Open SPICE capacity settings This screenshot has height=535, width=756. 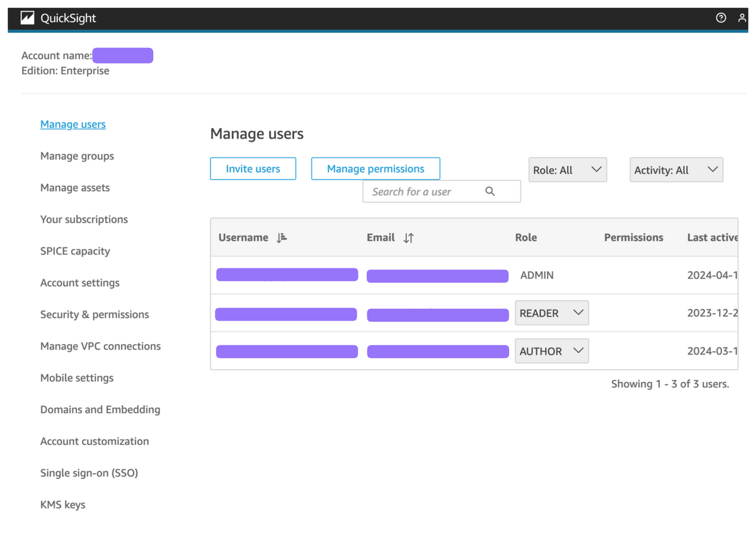click(x=75, y=251)
